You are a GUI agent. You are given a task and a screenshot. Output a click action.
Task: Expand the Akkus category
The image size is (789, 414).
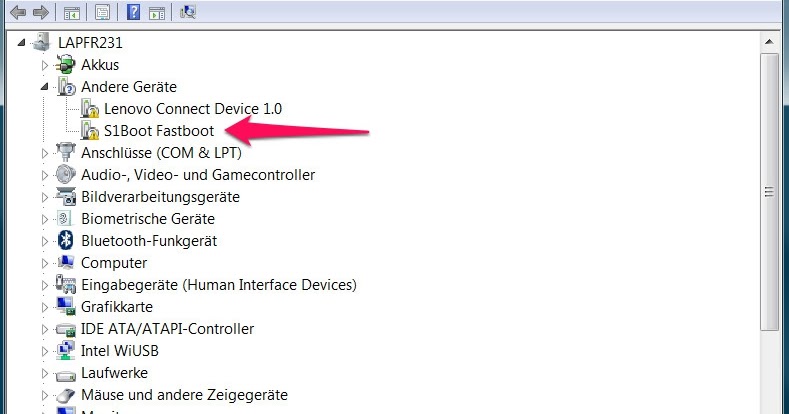[x=45, y=65]
